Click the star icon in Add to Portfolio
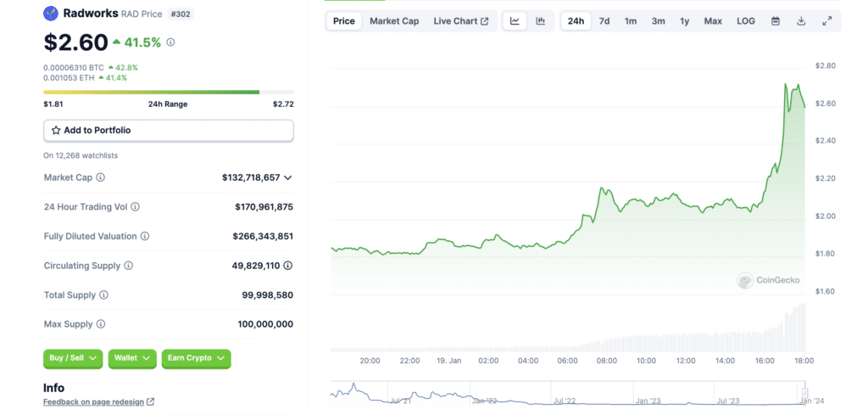 [56, 131]
